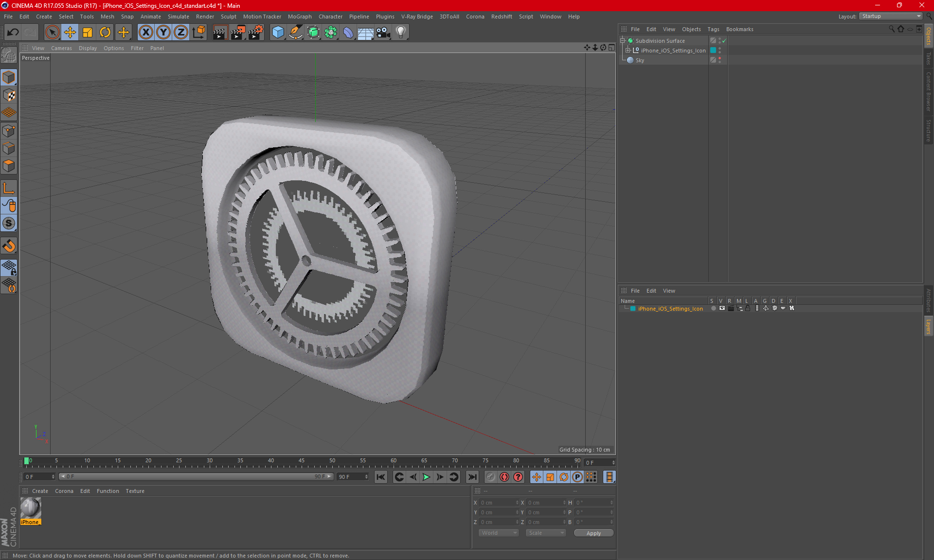Open the spline pen tool
The height and width of the screenshot is (560, 934).
[296, 32]
